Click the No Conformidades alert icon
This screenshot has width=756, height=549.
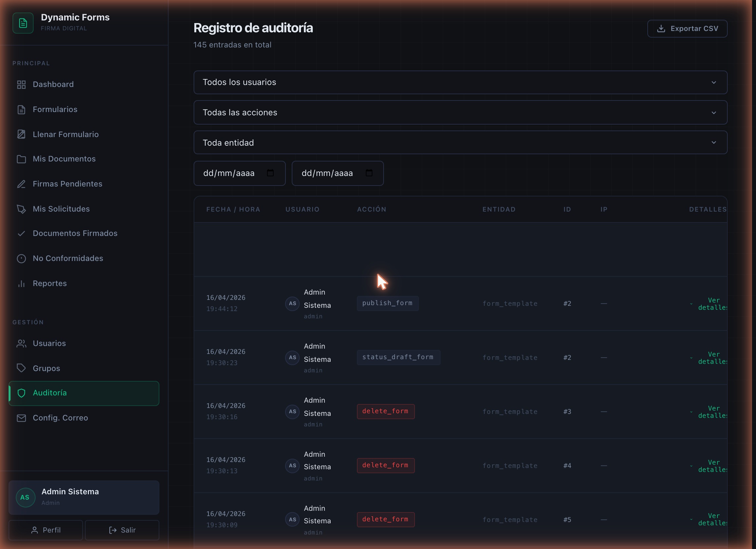[x=21, y=258]
